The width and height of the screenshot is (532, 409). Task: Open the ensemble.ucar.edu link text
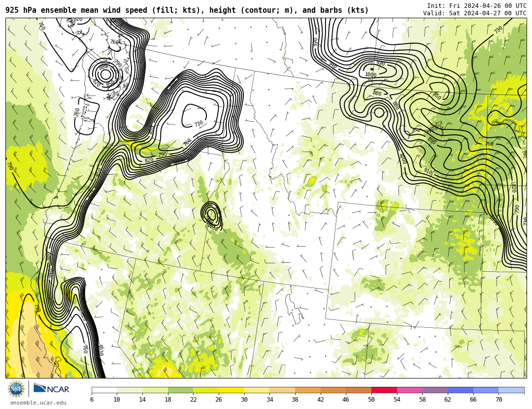(x=38, y=403)
